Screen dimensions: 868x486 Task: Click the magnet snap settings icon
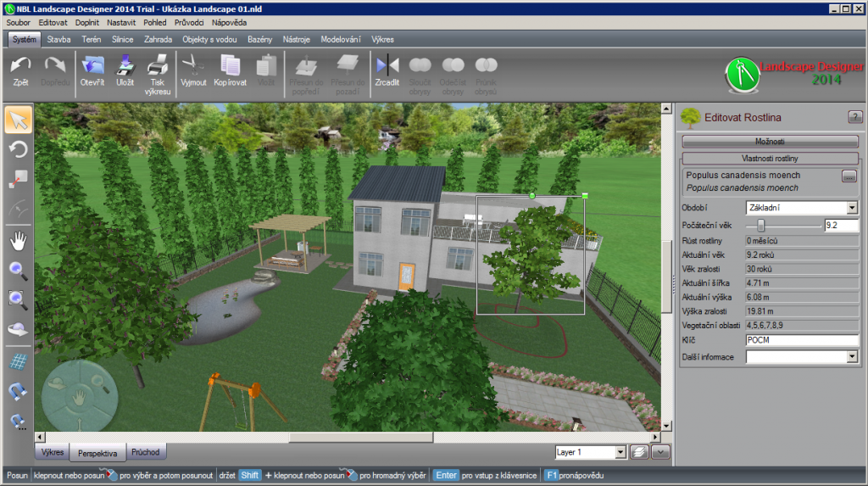(19, 422)
